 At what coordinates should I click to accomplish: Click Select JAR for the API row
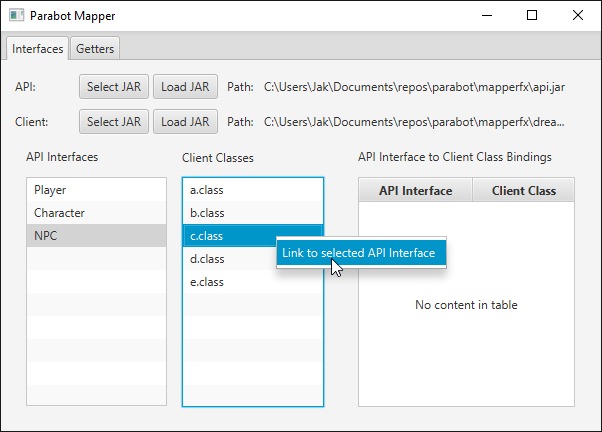(x=114, y=87)
